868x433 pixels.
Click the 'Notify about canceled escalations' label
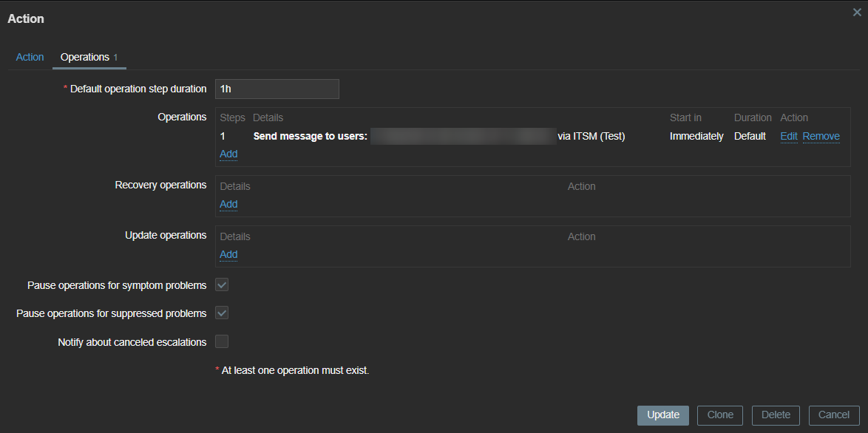132,342
